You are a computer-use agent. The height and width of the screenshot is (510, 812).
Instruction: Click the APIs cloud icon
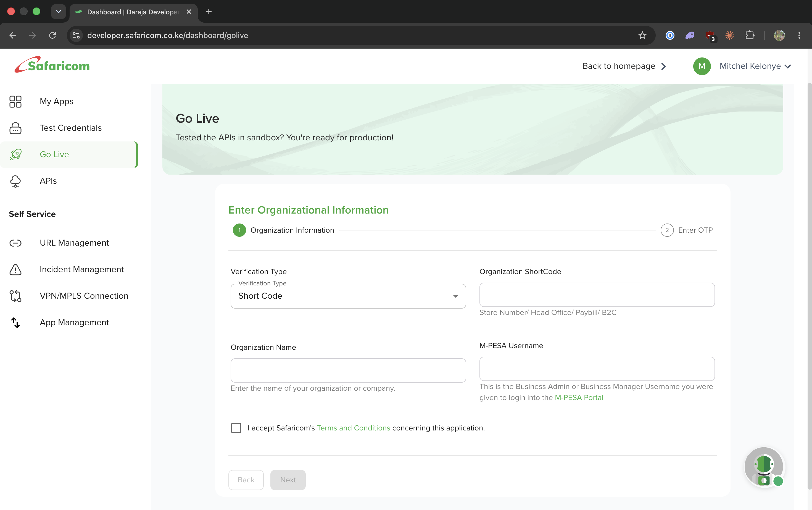click(15, 181)
